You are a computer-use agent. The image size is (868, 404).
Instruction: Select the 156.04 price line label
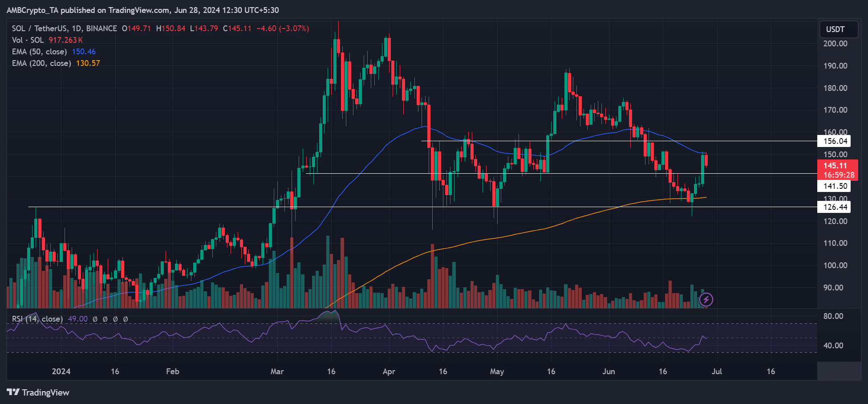[x=834, y=141]
